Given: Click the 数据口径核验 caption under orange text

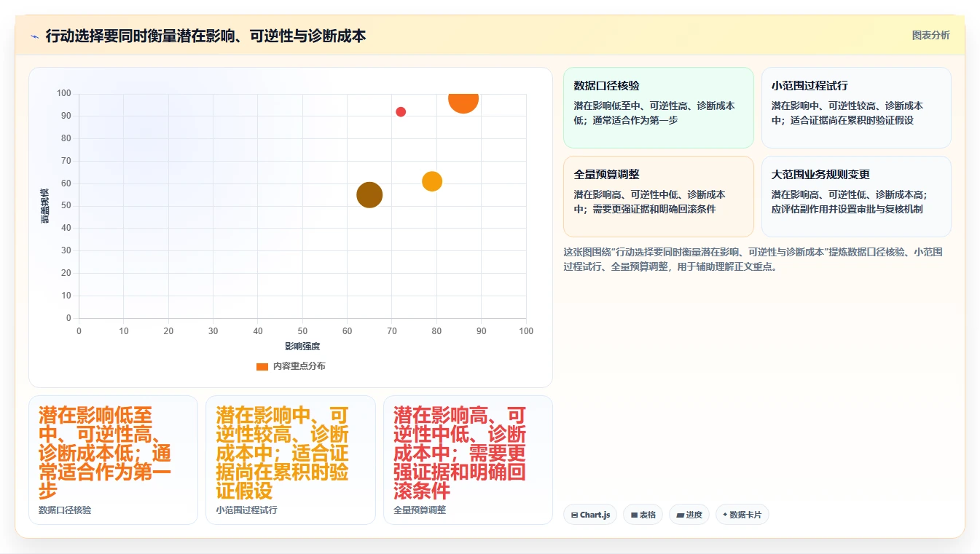Looking at the screenshot, I should (65, 510).
